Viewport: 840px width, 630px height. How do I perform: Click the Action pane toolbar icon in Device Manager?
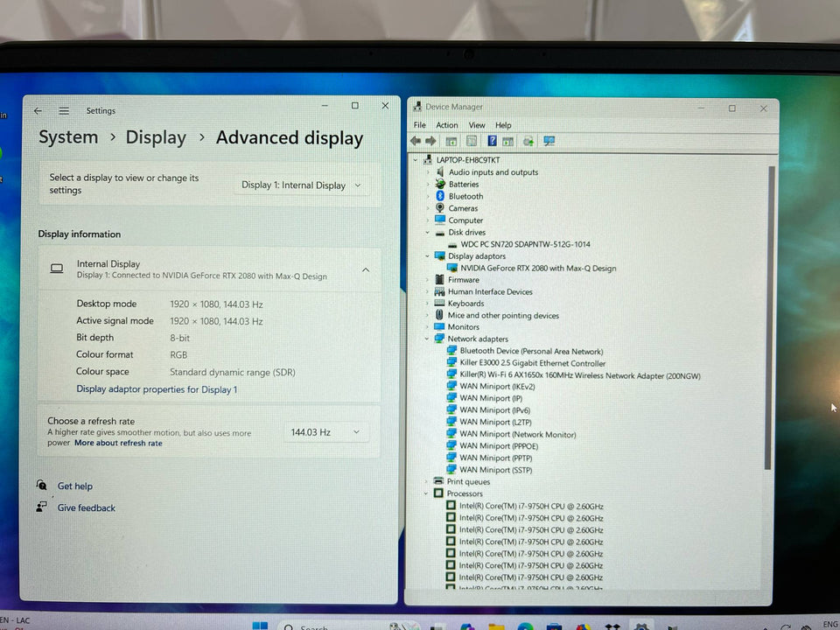(507, 142)
